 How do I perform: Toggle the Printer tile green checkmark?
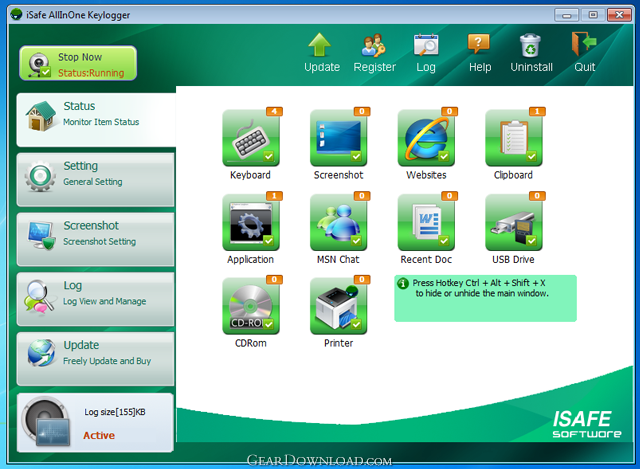pos(356,324)
